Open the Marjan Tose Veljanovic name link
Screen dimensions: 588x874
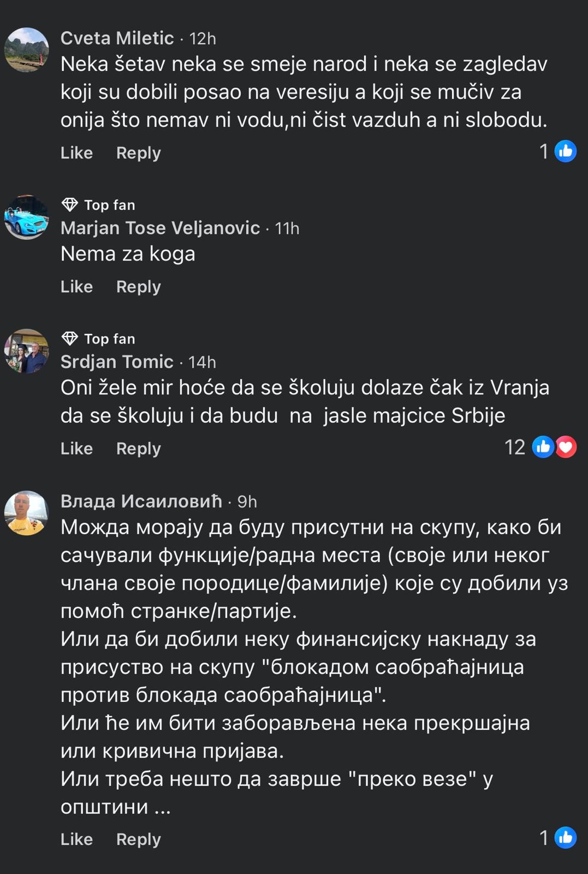(160, 228)
